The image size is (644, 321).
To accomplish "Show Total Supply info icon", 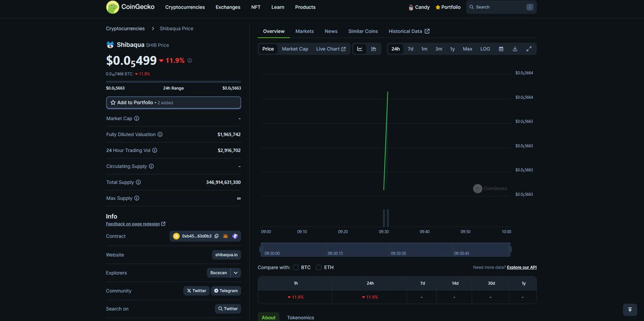I will point(138,182).
